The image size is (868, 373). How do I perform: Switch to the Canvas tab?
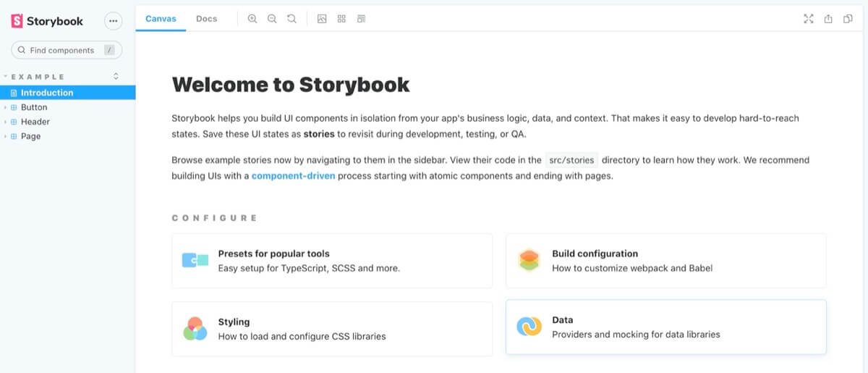[x=161, y=19]
